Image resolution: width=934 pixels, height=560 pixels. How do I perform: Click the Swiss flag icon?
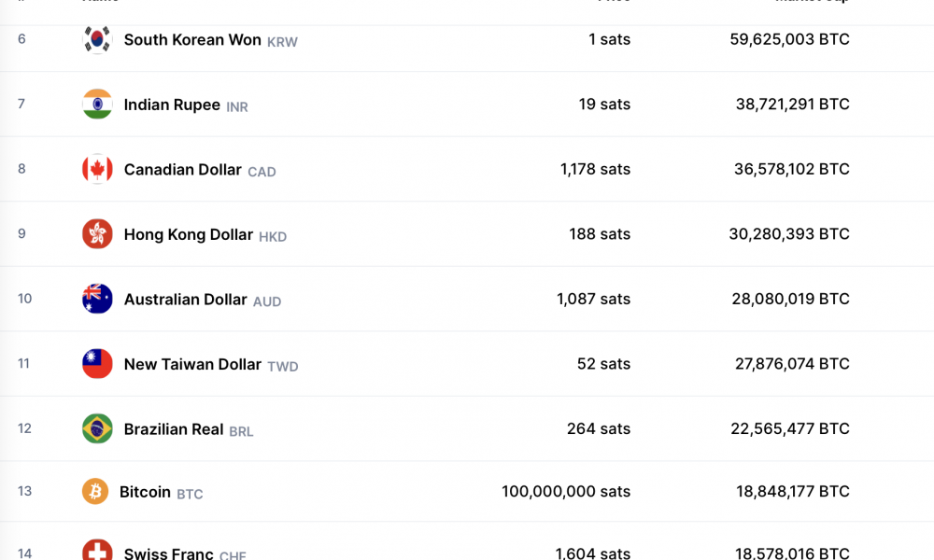pos(97,551)
